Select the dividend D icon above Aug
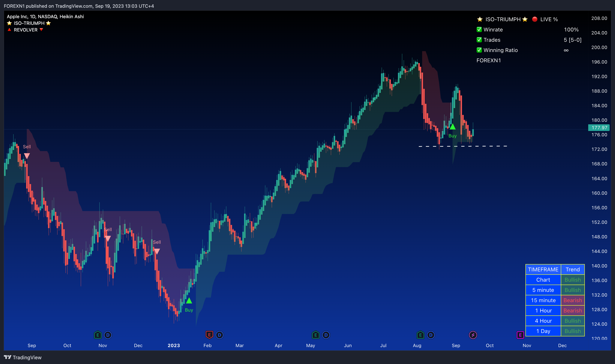Image resolution: width=615 pixels, height=364 pixels. (x=431, y=335)
